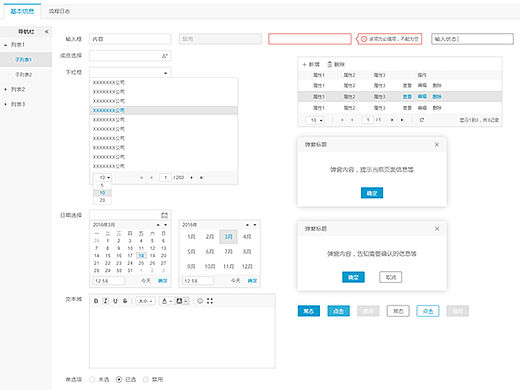This screenshot has height=390, width=520.
Task: Click the calendar icon in the 日期选择 field
Action: pos(164,215)
